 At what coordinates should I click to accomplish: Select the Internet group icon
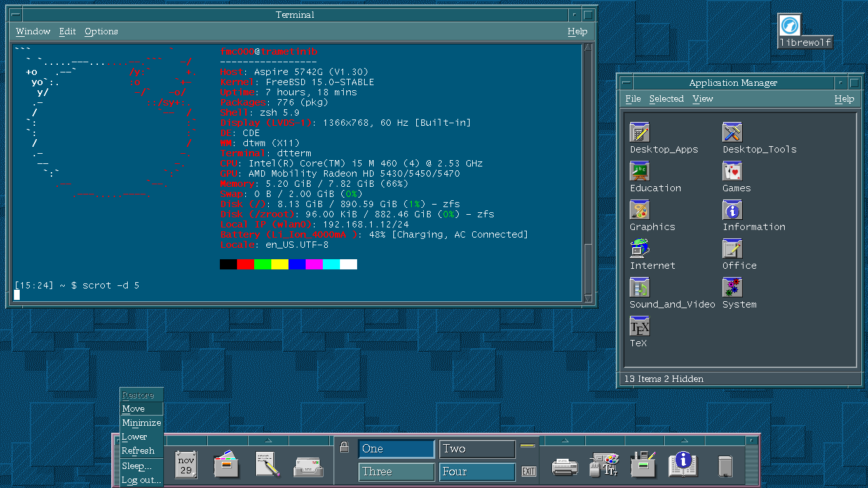click(640, 248)
